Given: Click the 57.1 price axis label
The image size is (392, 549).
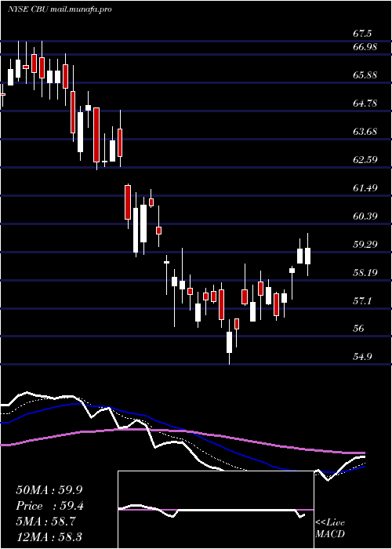Looking at the screenshot, I should (362, 300).
